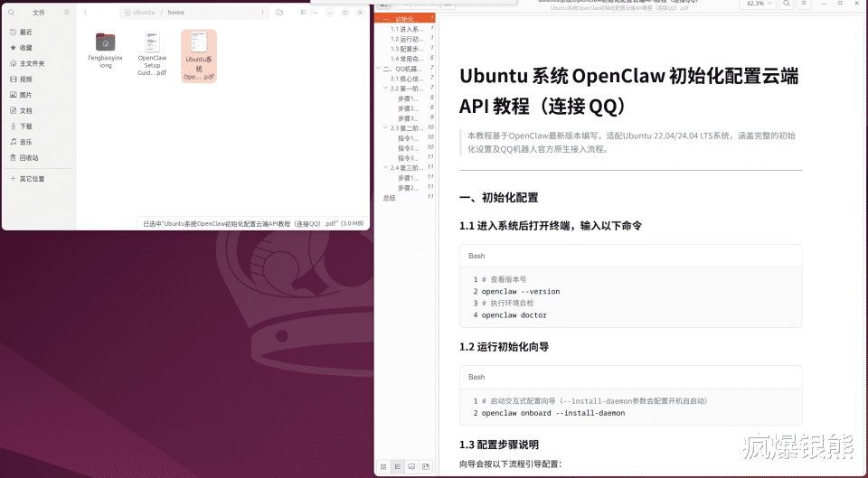The image size is (868, 478).
Task: Jump to outline entry 1.3 配置步
Action: coord(407,49)
